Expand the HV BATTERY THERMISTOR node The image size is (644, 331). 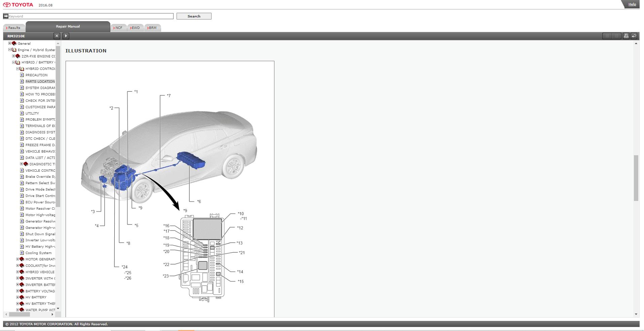[18, 303]
